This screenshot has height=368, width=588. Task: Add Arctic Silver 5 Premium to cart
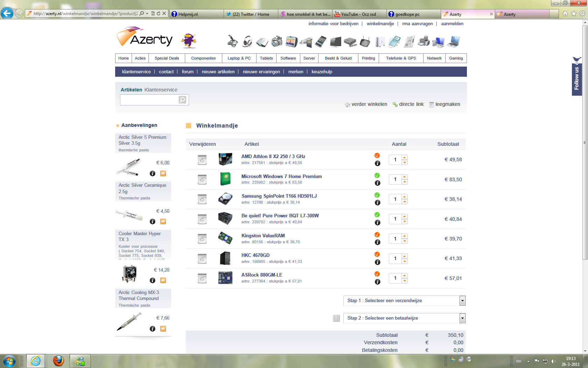163,173
